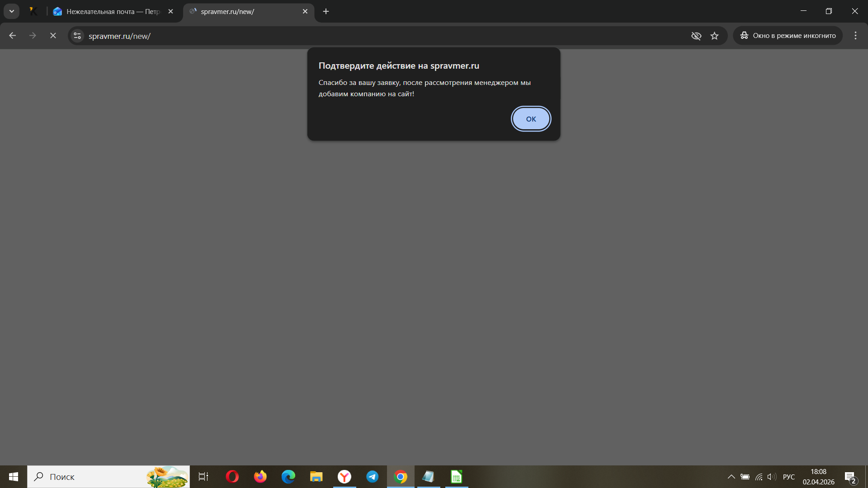This screenshot has height=488, width=868.
Task: Show hidden system tray icons
Action: click(x=731, y=477)
